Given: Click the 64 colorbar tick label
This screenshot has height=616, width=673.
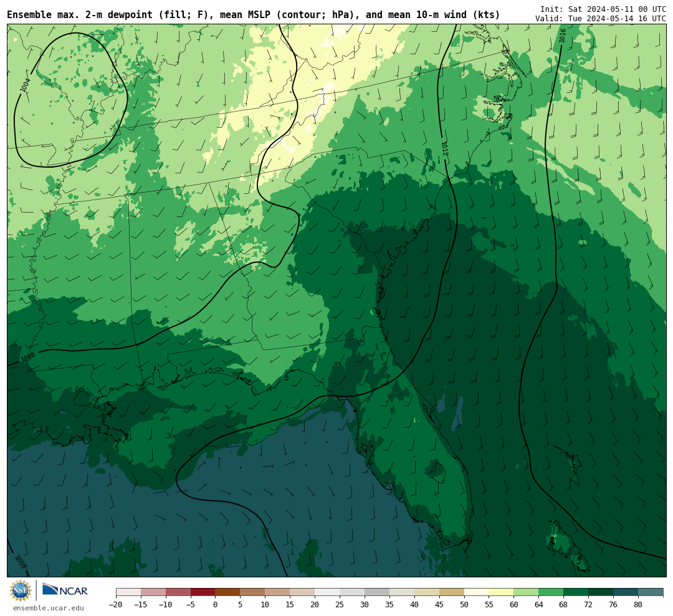Looking at the screenshot, I should 539,605.
